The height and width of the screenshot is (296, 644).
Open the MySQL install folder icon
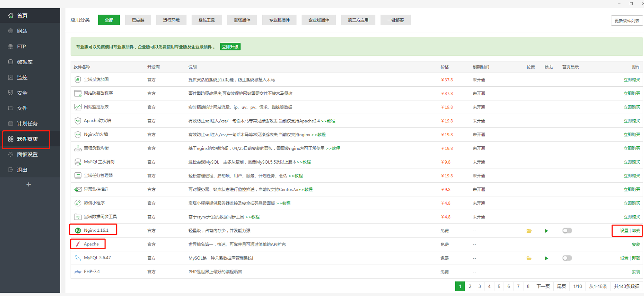click(x=529, y=258)
